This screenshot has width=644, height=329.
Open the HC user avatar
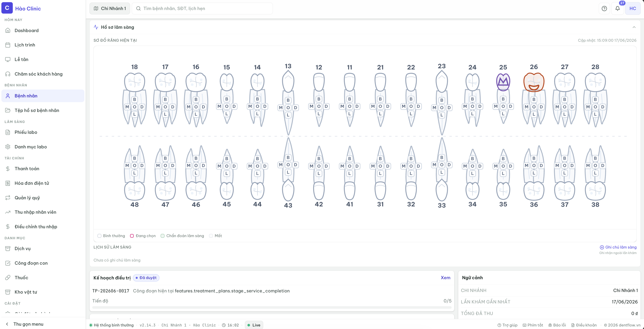point(633,8)
